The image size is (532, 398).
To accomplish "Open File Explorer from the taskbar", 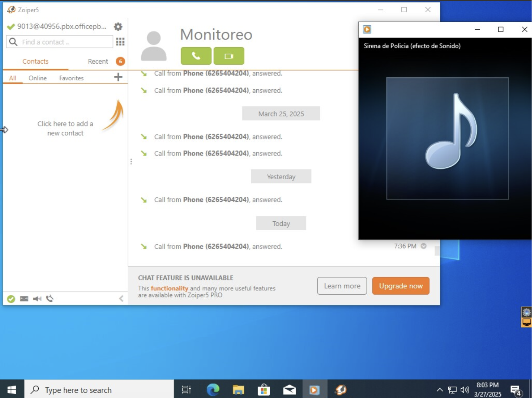I will [238, 389].
